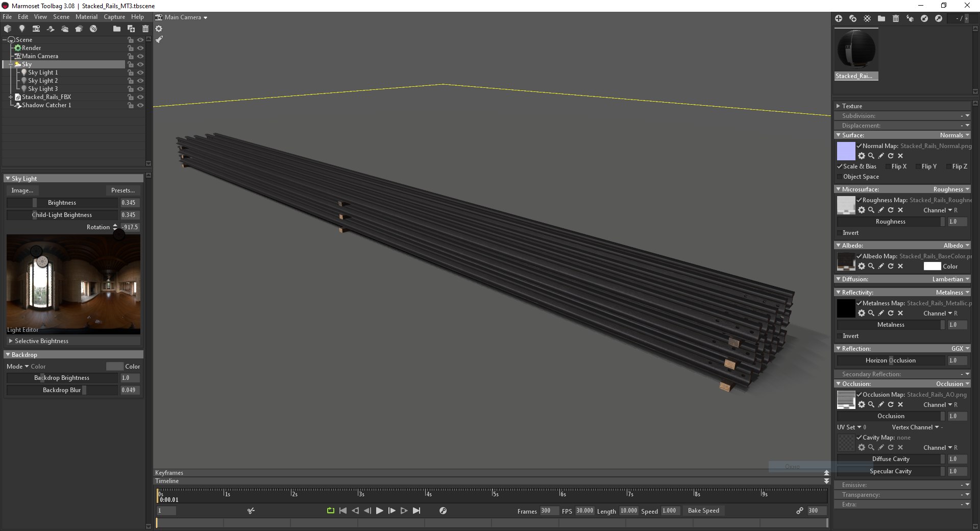
Task: Lock the Main Camera object
Action: click(131, 56)
